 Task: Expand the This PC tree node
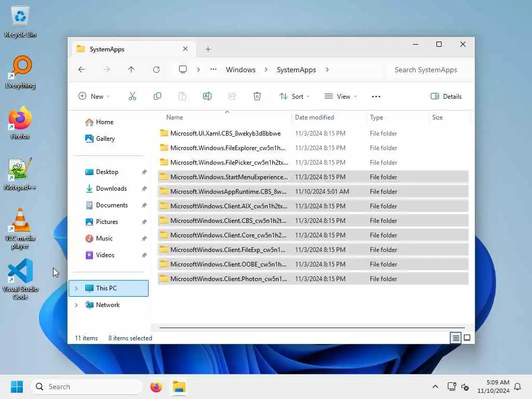pos(76,288)
